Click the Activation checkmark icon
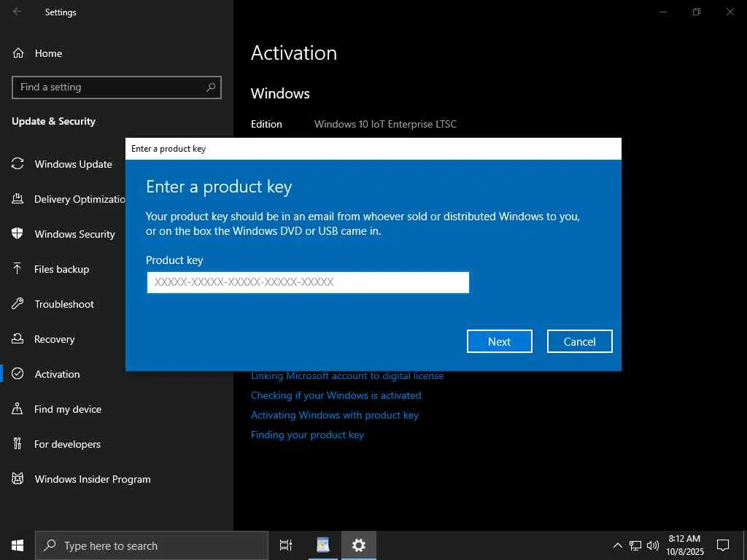Image resolution: width=747 pixels, height=560 pixels. (x=18, y=374)
